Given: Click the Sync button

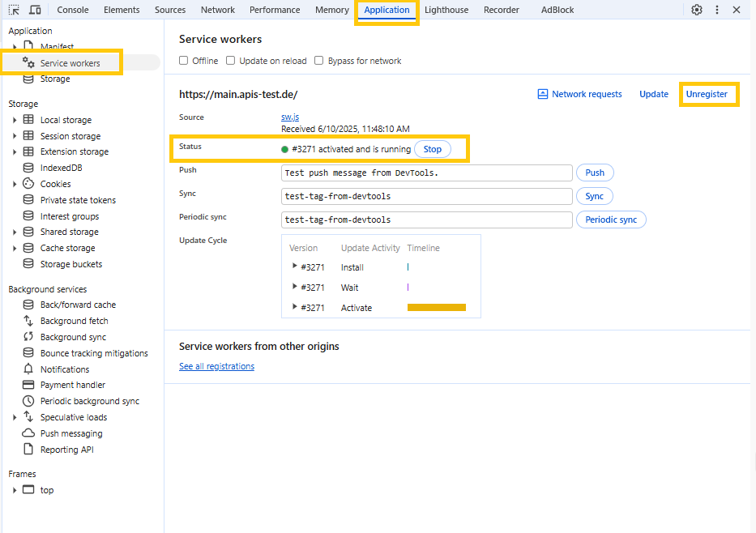Looking at the screenshot, I should click(595, 196).
